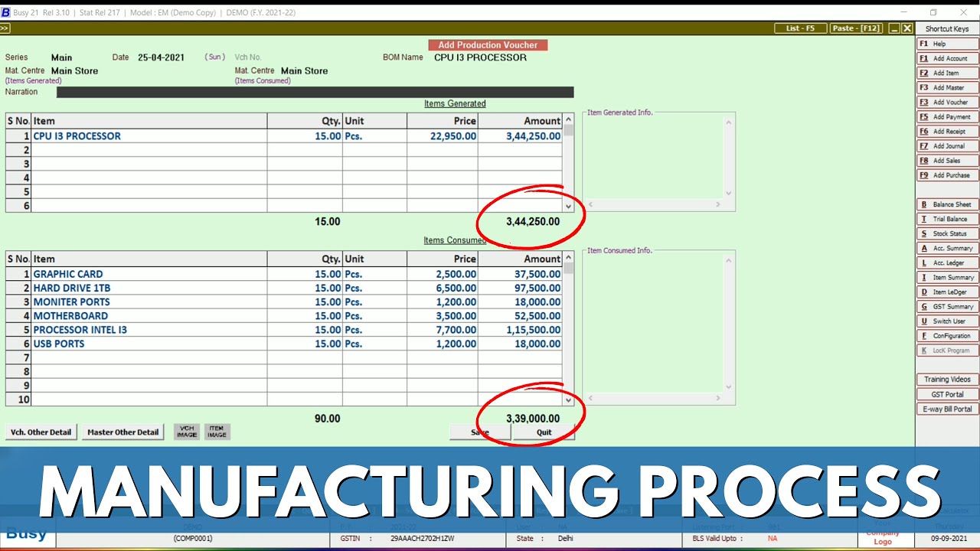This screenshot has width=980, height=551.
Task: Open Item Summary shortcut
Action: pos(947,277)
